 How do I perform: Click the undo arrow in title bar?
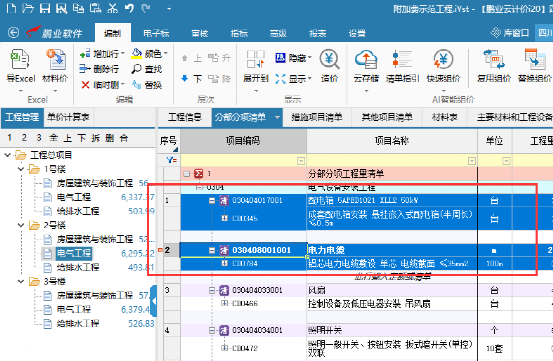(129, 8)
